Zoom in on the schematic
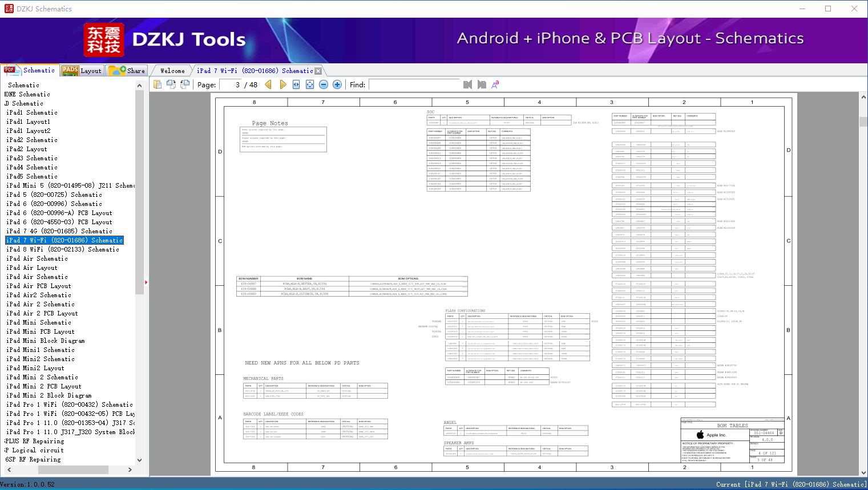The image size is (868, 490). (x=337, y=84)
